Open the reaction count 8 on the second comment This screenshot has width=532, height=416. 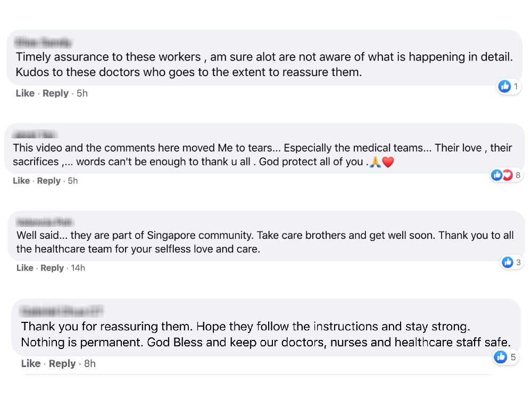point(518,174)
